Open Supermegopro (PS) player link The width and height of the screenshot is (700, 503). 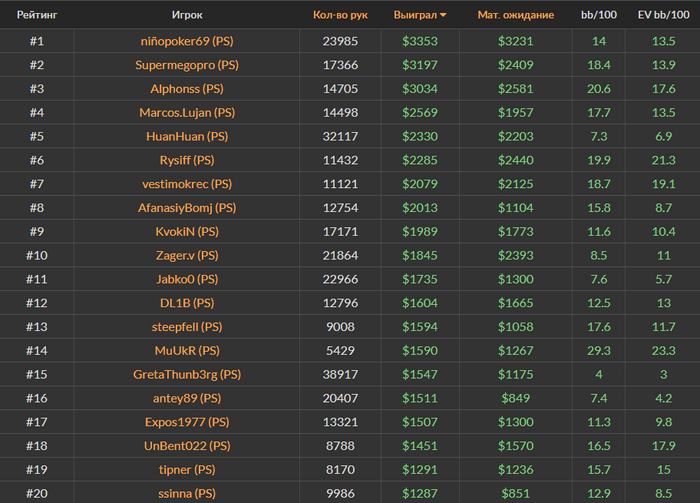(x=187, y=65)
